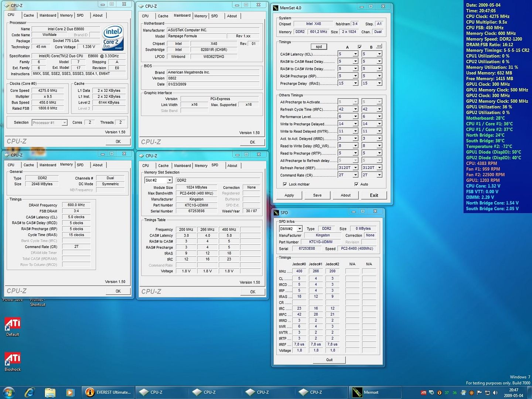Viewport: 532px width, 399px height.
Task: Click the Intel Core 2 Duo logo
Action: (x=113, y=38)
